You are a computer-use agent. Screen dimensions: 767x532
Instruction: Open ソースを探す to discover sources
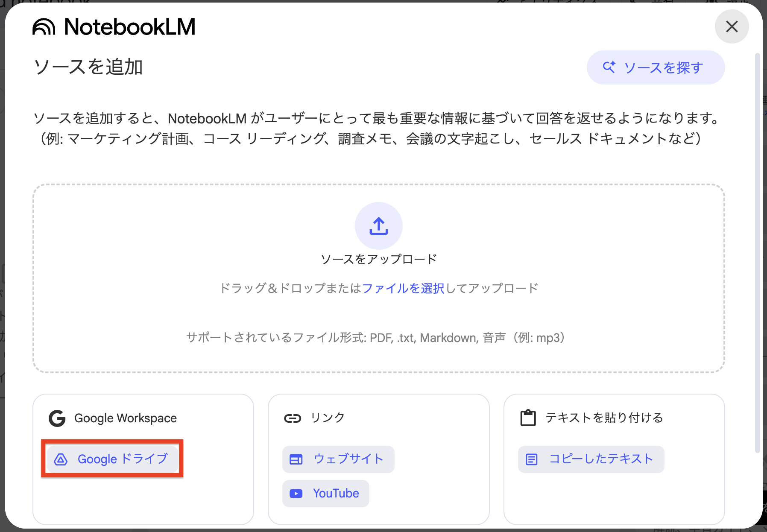(655, 67)
